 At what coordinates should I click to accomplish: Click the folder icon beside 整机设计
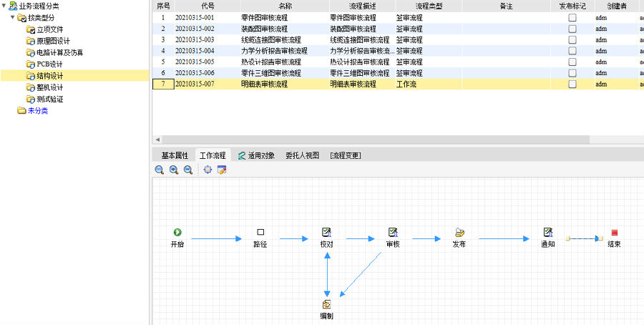click(30, 87)
